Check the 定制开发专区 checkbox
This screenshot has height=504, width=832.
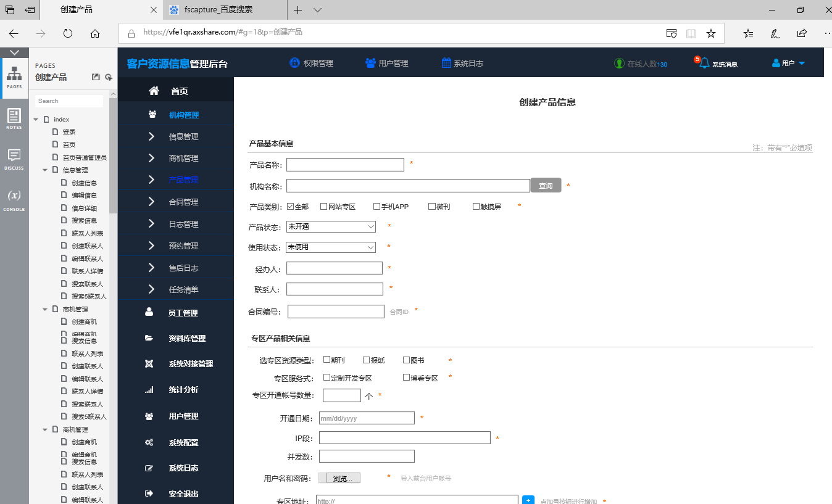(327, 378)
